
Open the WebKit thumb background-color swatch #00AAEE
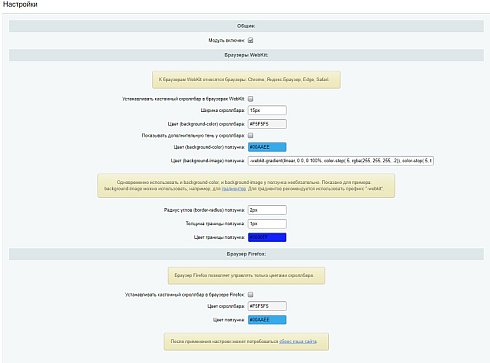[x=267, y=147]
